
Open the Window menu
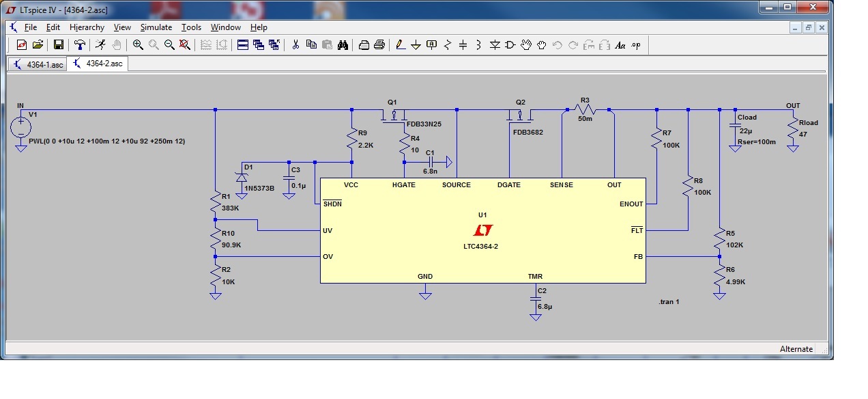point(225,27)
